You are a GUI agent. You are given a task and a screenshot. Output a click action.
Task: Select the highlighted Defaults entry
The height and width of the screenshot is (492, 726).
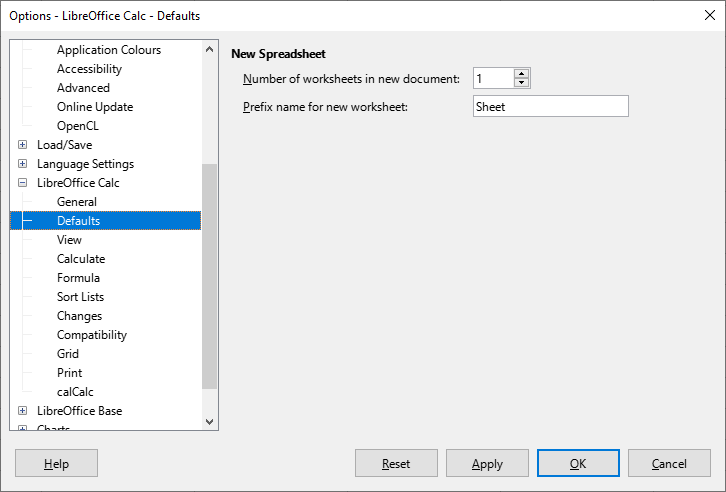(106, 221)
